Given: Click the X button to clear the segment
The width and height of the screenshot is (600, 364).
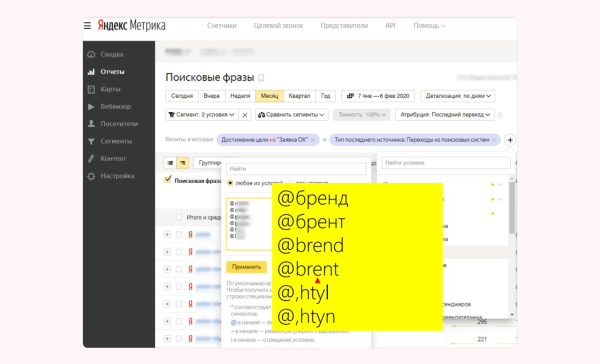Looking at the screenshot, I should [245, 115].
